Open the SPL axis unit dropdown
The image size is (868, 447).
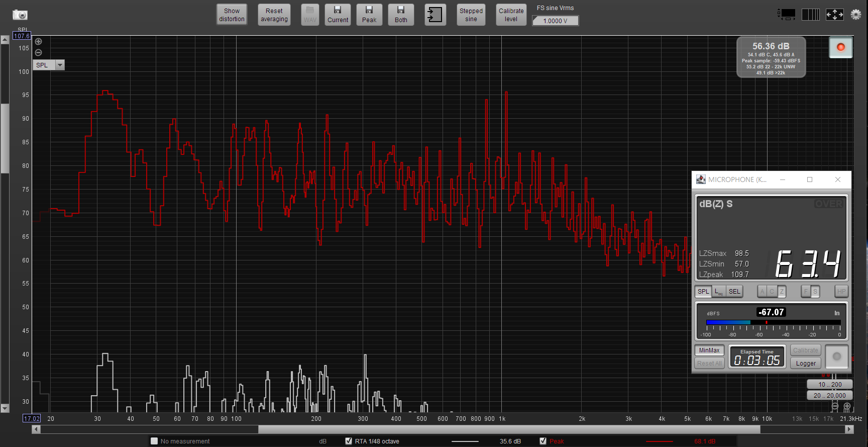[60, 65]
